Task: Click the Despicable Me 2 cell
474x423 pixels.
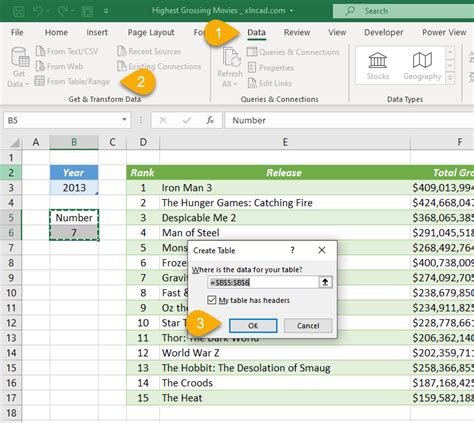Action: tap(285, 218)
